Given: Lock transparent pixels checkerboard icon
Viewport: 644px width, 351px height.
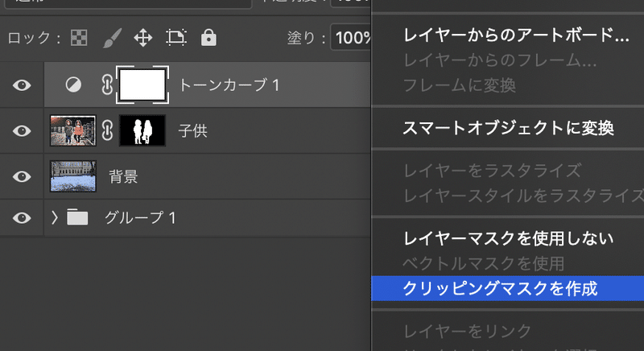Looking at the screenshot, I should click(x=79, y=38).
